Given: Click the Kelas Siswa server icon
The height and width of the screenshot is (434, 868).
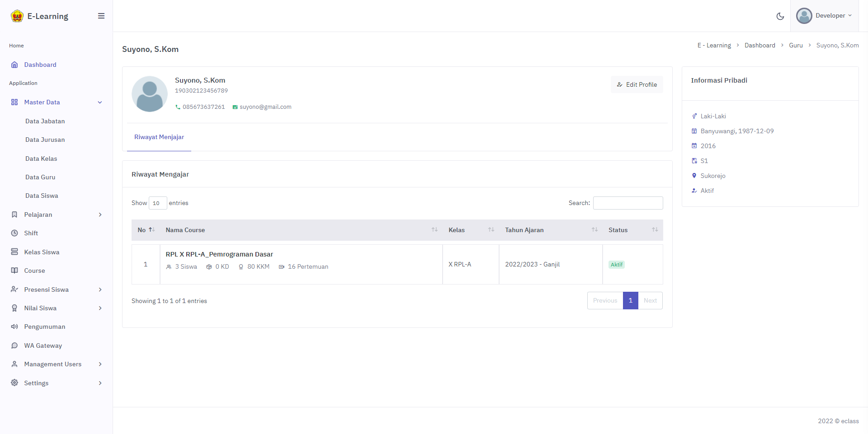Looking at the screenshot, I should pyautogui.click(x=14, y=252).
